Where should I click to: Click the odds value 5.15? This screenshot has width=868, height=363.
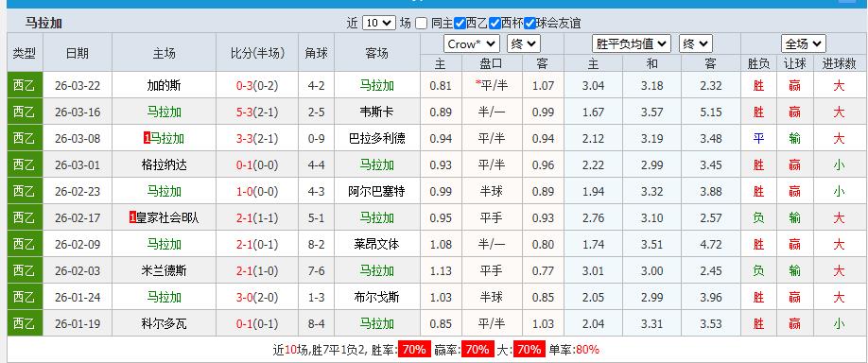[711, 112]
